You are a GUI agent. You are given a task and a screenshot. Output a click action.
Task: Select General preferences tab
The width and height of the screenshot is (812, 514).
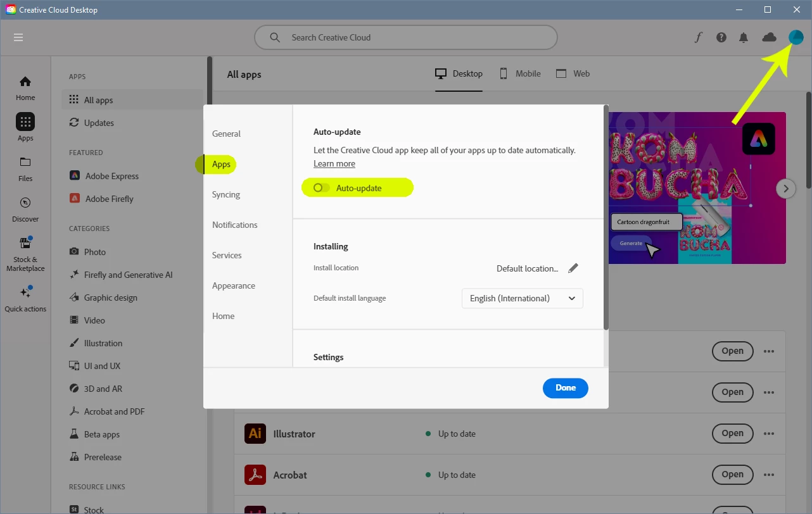pos(226,134)
